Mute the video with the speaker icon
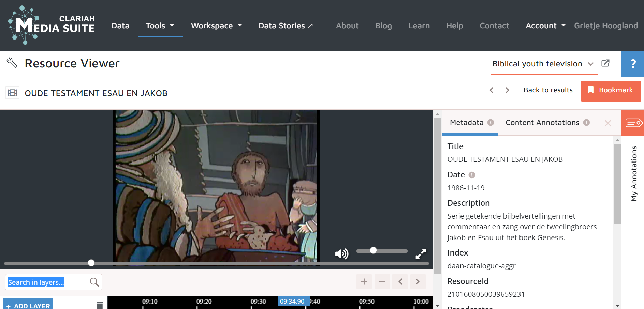644x309 pixels. (x=341, y=253)
